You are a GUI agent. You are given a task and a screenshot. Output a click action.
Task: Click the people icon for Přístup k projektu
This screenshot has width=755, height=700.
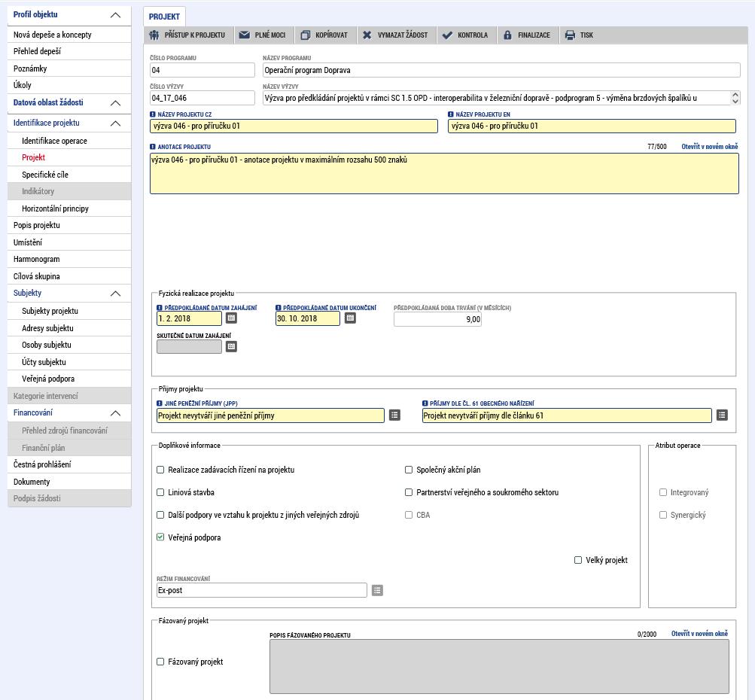[x=154, y=35]
